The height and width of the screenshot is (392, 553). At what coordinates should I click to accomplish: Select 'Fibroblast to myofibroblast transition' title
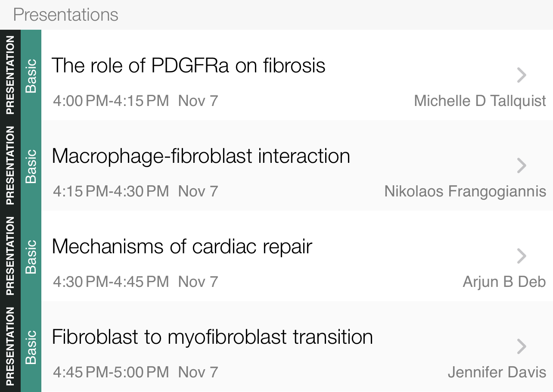pyautogui.click(x=212, y=337)
